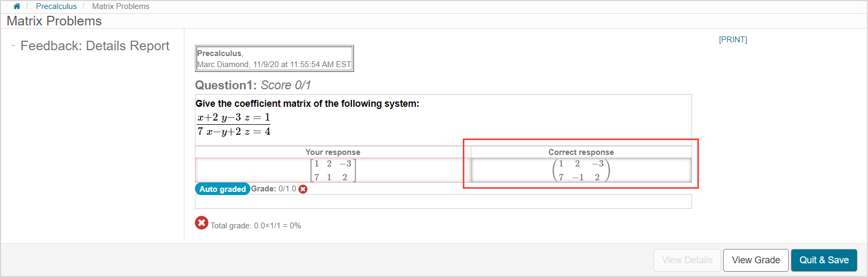868x277 pixels.
Task: Click the Your response column header
Action: coord(333,152)
